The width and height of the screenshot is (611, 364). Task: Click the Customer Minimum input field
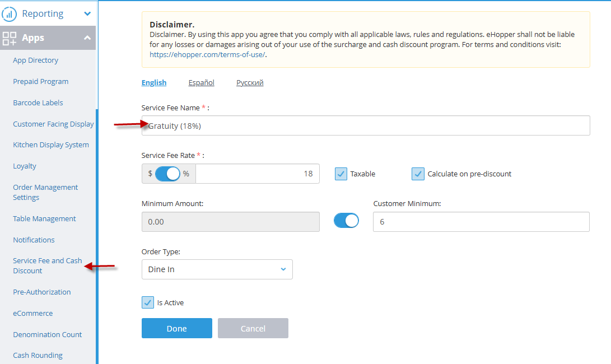(x=481, y=222)
